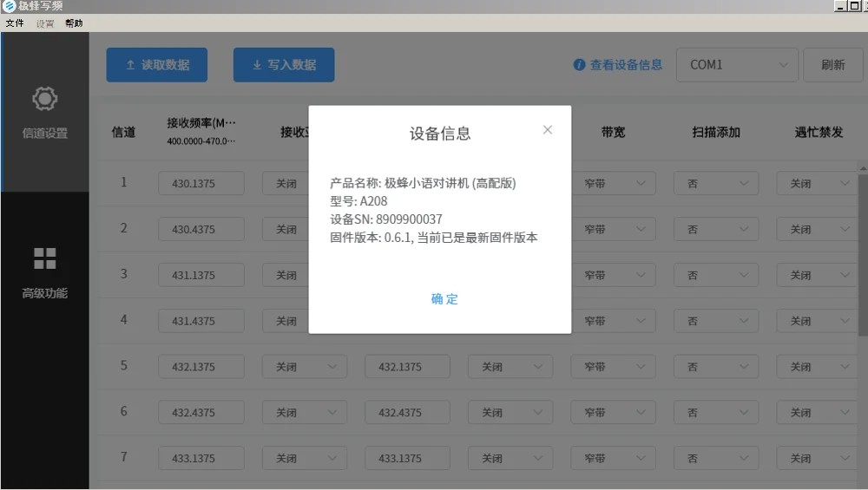
Task: Open the 设置 menu
Action: tap(45, 23)
